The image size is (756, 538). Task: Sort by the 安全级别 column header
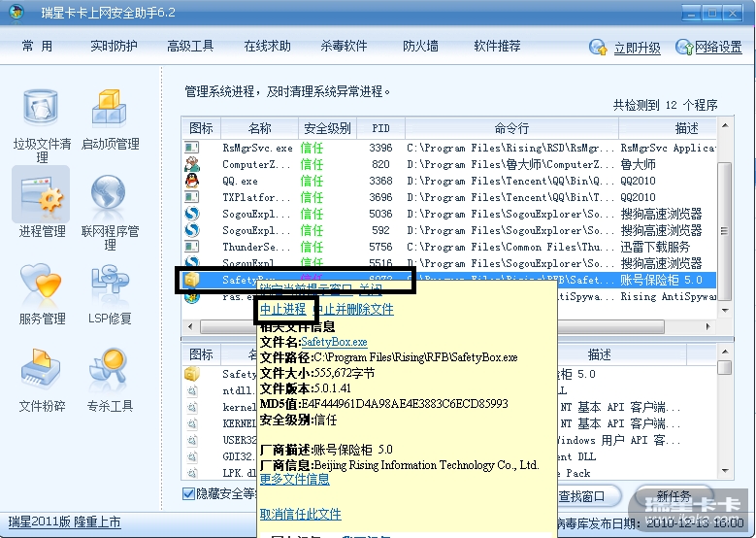[327, 128]
